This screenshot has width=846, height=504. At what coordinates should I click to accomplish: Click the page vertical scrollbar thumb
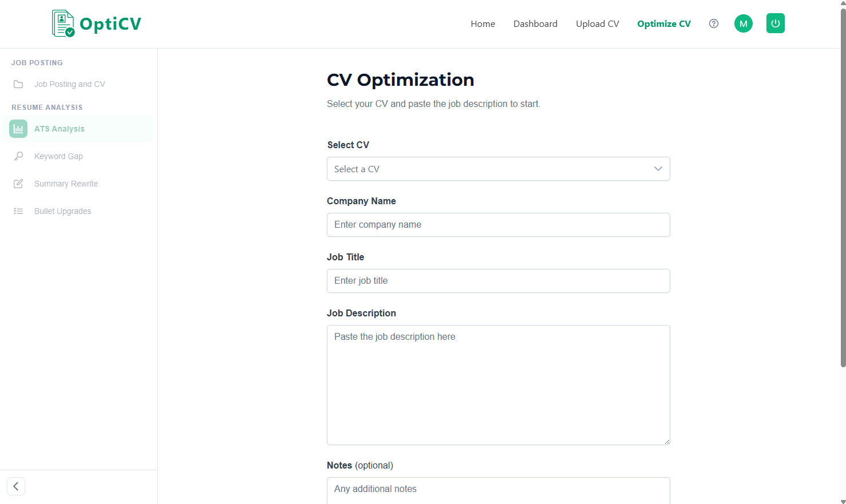843,188
